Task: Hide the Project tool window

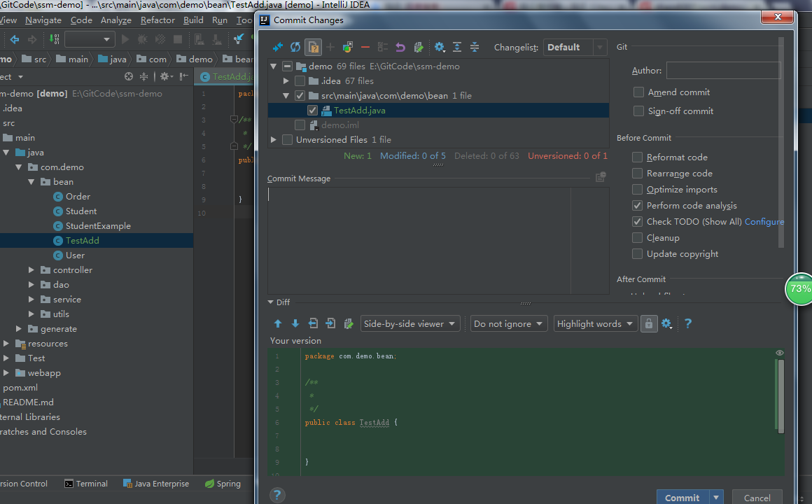Action: point(183,77)
